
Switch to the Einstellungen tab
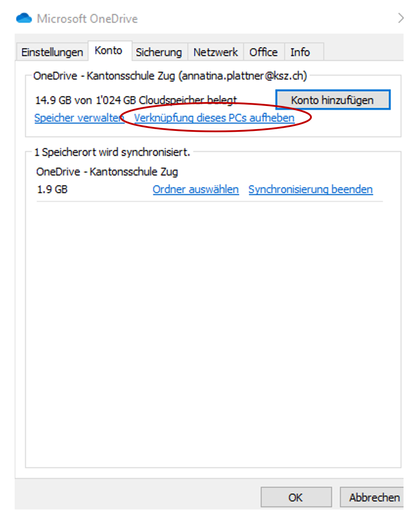(x=52, y=53)
